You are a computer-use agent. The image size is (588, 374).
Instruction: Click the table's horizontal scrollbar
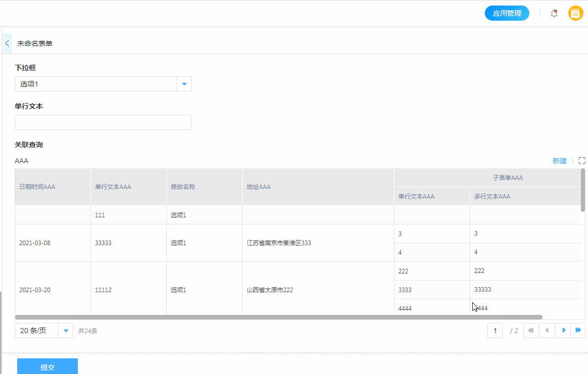(278, 317)
